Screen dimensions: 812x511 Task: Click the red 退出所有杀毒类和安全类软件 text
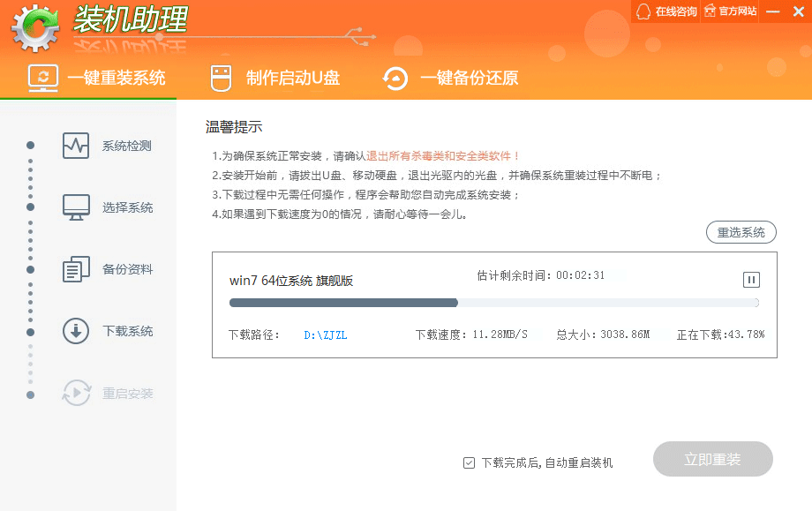pos(443,156)
